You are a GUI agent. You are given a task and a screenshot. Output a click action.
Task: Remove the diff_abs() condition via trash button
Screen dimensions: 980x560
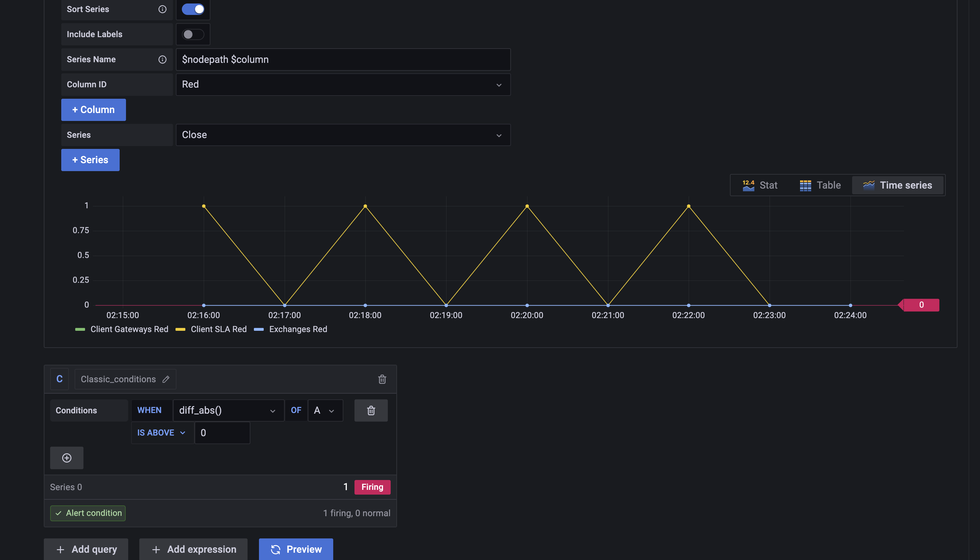coord(371,410)
